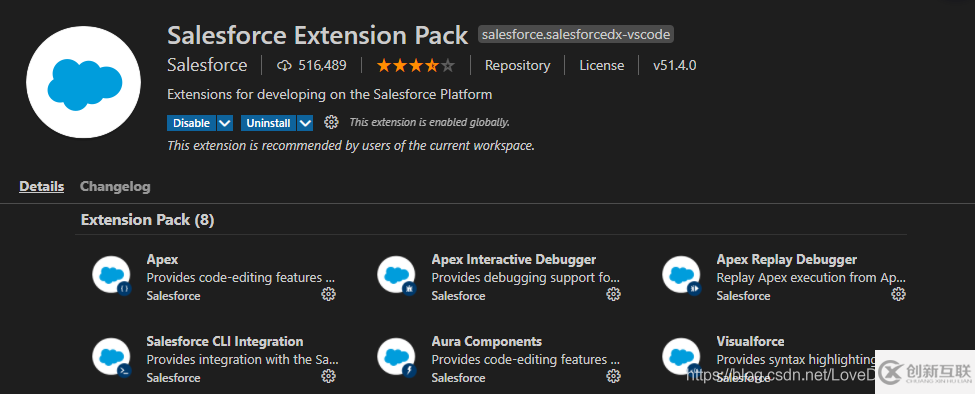The height and width of the screenshot is (394, 975).
Task: Click the Salesforce publisher name in header
Action: click(x=207, y=65)
